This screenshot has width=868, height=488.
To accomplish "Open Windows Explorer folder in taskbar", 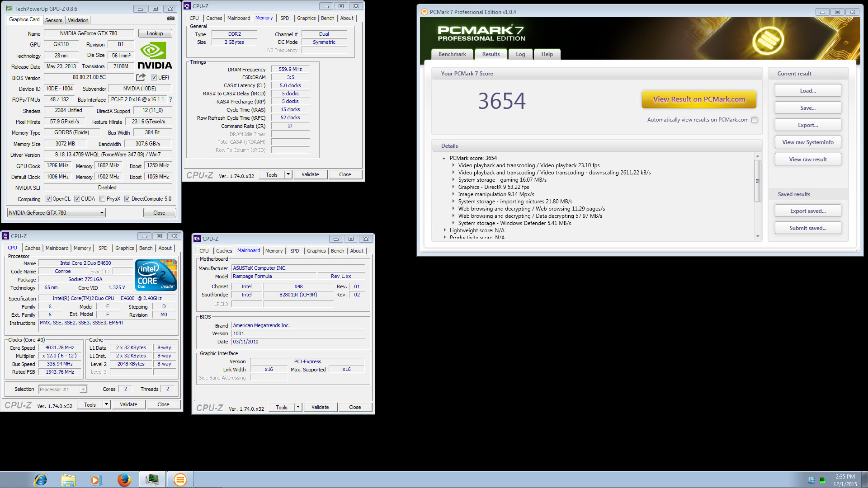I will tap(68, 479).
